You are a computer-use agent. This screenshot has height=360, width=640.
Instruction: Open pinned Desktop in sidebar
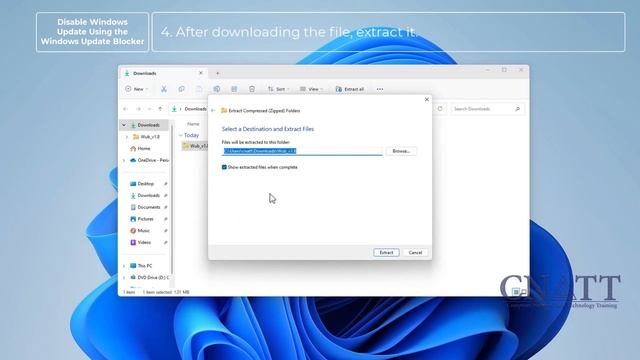point(142,184)
